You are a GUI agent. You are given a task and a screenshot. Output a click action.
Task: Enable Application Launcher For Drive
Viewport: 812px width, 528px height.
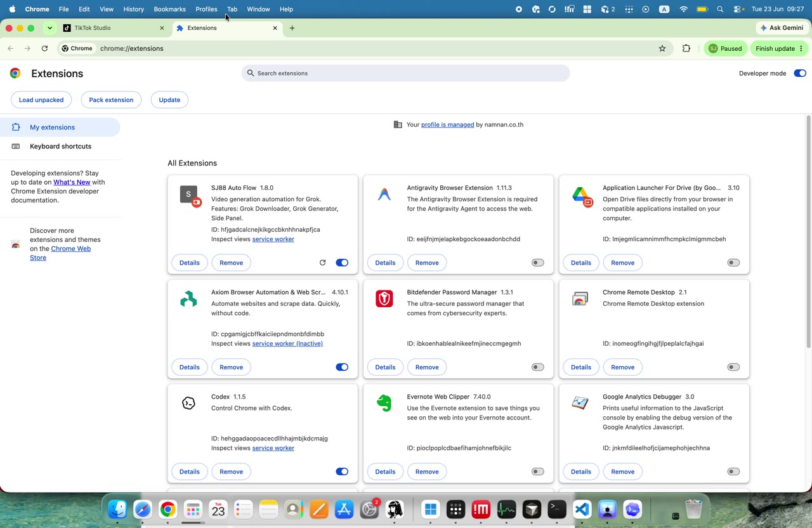733,263
